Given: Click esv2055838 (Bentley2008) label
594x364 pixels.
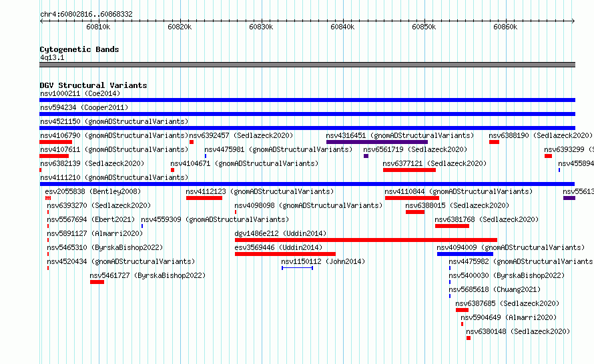Looking at the screenshot, I should (93, 191).
